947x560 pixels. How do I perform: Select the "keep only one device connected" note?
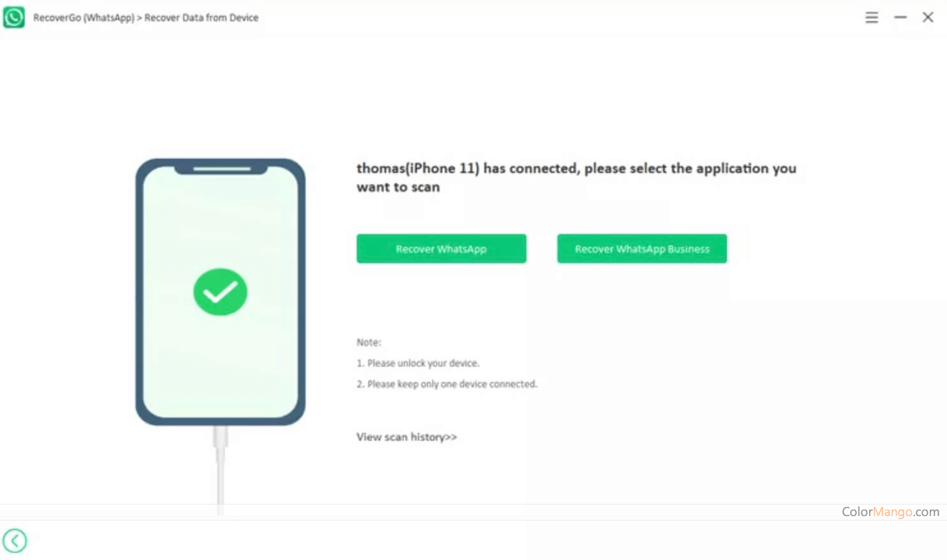point(452,384)
